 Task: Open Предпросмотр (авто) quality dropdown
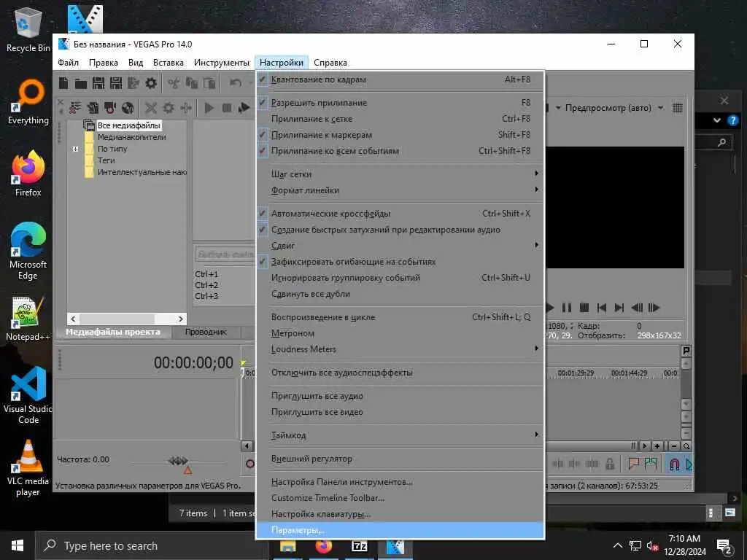660,108
